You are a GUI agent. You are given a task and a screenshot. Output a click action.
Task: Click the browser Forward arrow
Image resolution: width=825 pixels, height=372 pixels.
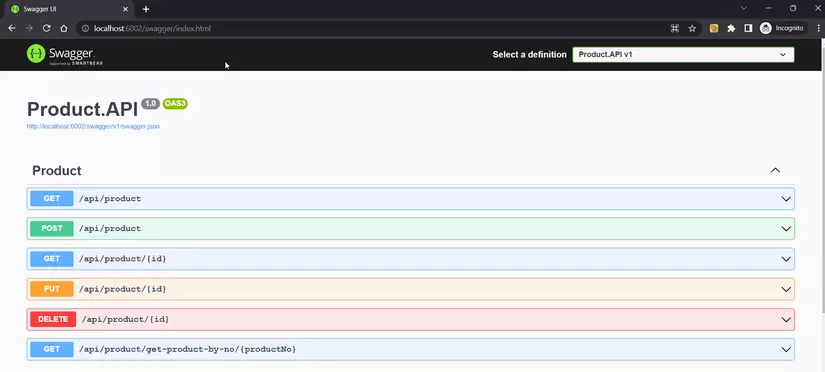[29, 28]
